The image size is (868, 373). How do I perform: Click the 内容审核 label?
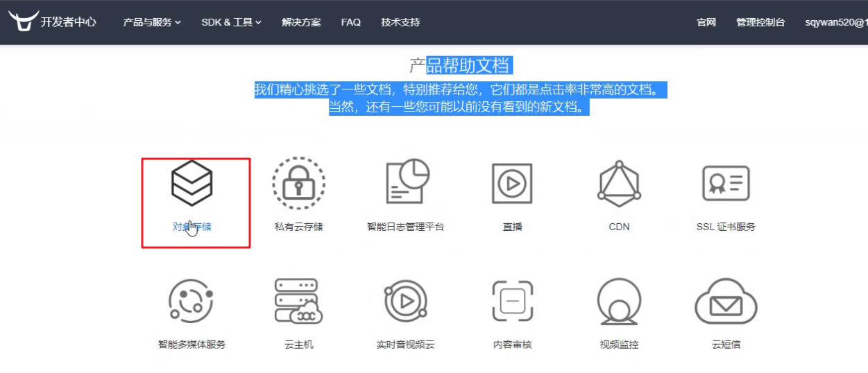pos(512,345)
